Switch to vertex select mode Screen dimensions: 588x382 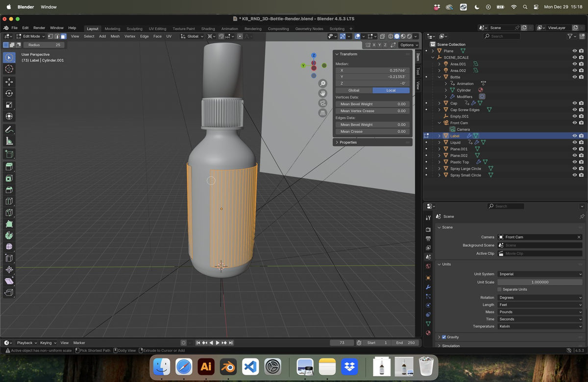50,36
